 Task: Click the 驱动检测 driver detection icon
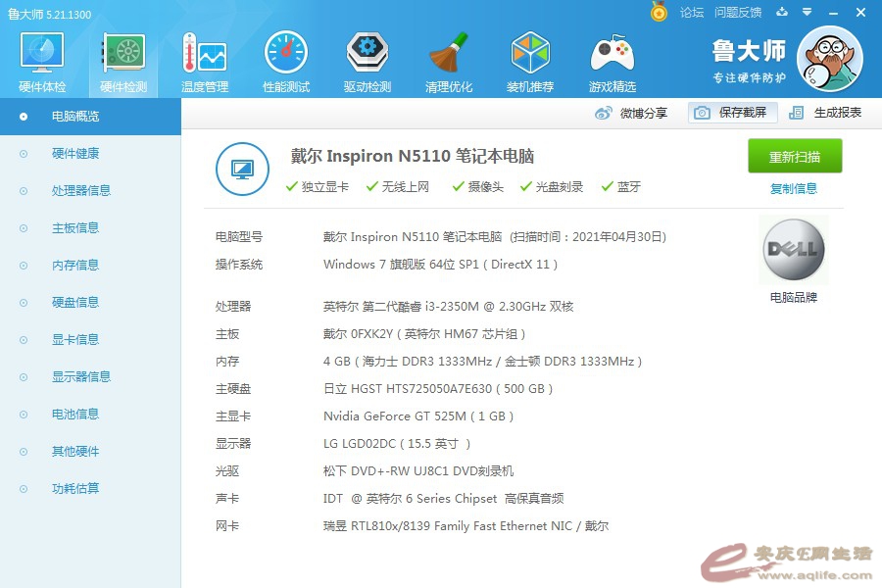click(x=367, y=54)
